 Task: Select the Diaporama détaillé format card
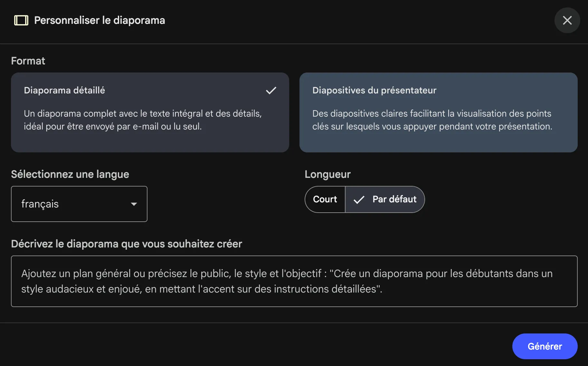click(x=150, y=112)
